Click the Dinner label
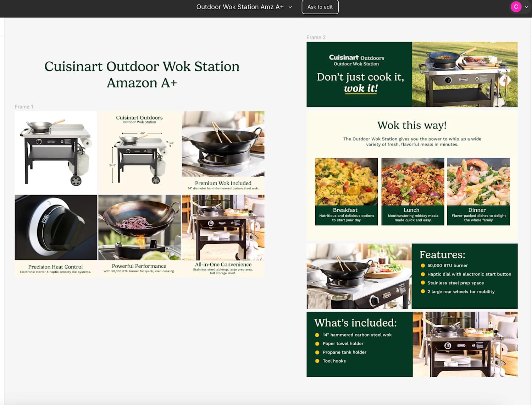Screen dimensions: 532x405 [477, 210]
